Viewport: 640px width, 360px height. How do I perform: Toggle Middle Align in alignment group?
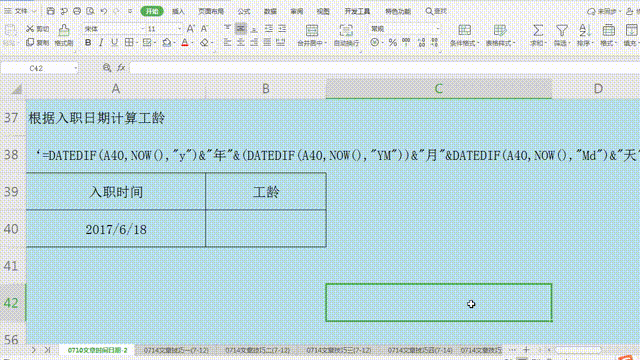(x=241, y=29)
